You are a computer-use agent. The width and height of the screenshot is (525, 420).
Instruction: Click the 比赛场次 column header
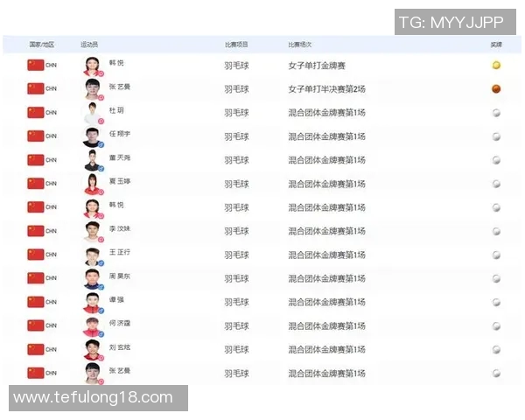pos(300,44)
